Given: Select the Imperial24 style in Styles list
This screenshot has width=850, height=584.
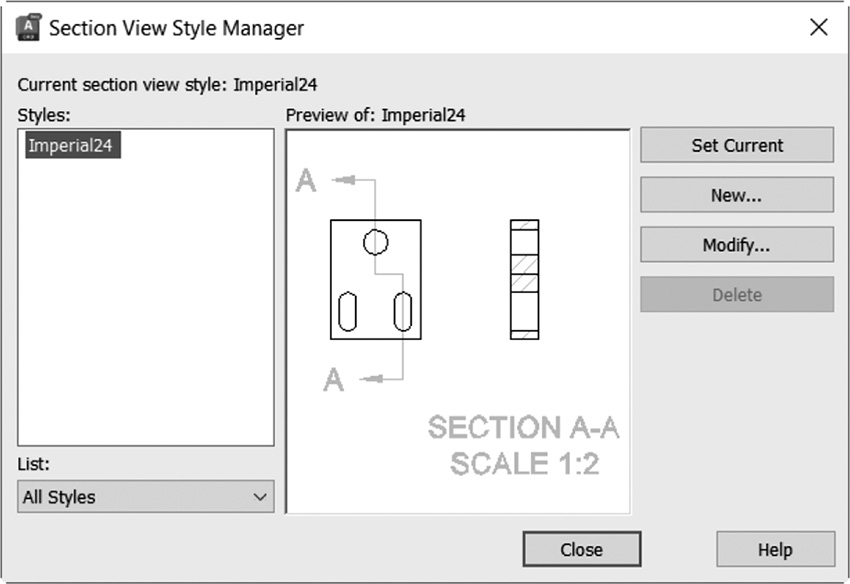Looking at the screenshot, I should pyautogui.click(x=73, y=145).
